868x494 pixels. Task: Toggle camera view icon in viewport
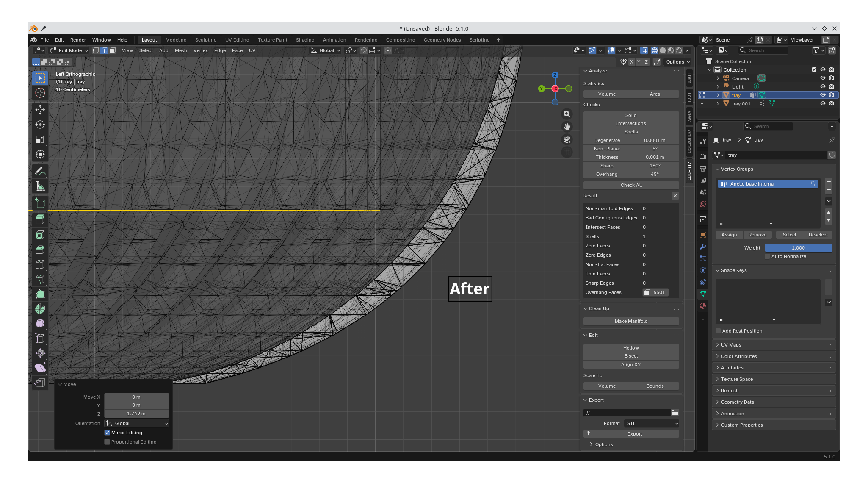coord(567,139)
